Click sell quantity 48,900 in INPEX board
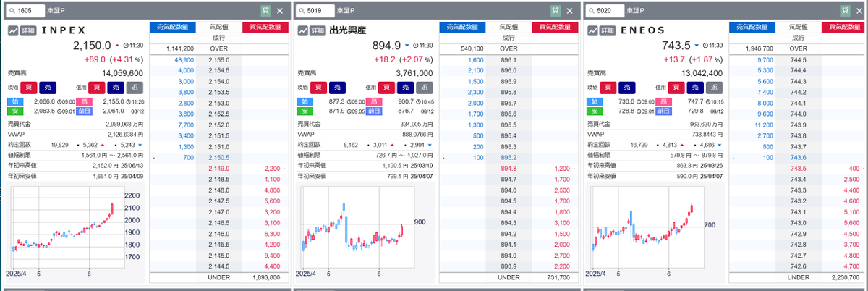 pos(184,59)
